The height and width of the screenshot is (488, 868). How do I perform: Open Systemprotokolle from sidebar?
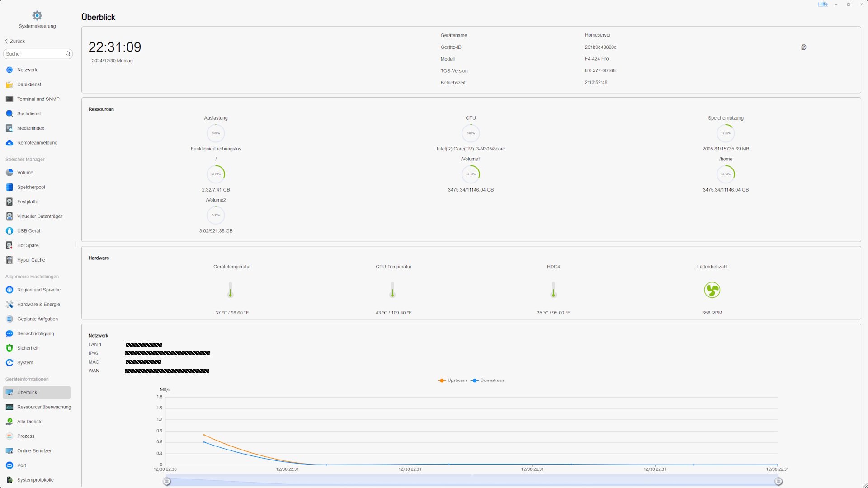[x=35, y=480]
